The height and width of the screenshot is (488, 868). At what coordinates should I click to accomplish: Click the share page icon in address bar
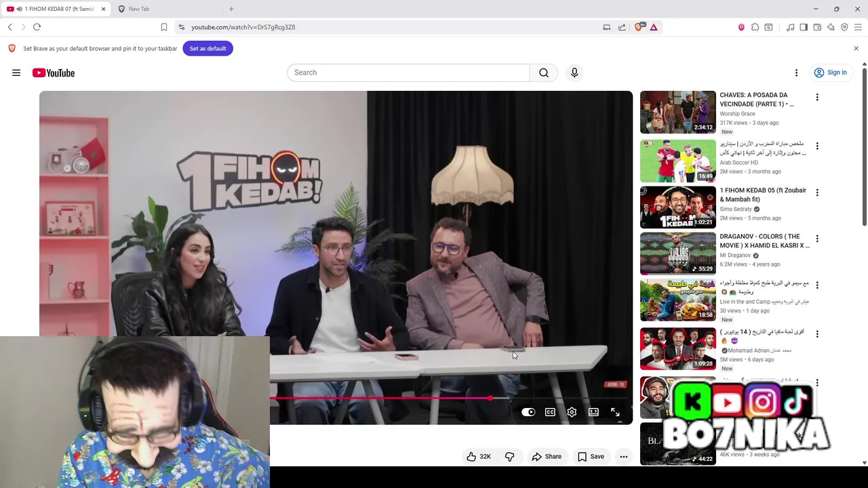point(622,27)
